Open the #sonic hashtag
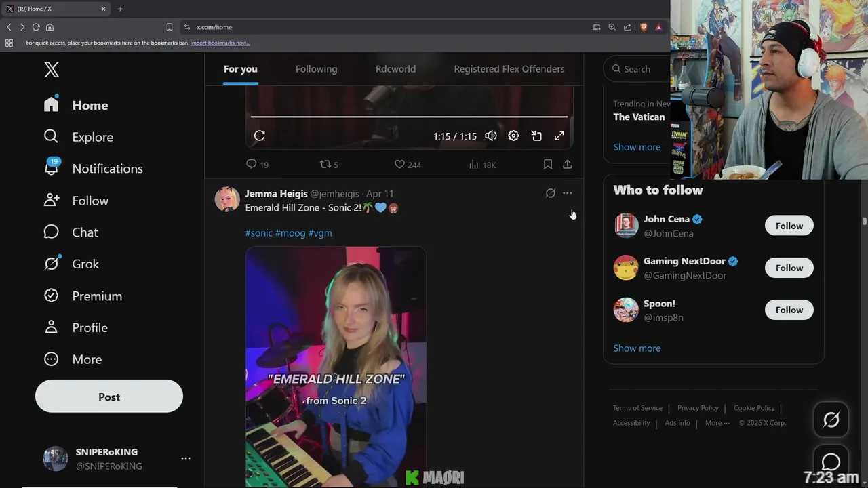 pos(258,232)
